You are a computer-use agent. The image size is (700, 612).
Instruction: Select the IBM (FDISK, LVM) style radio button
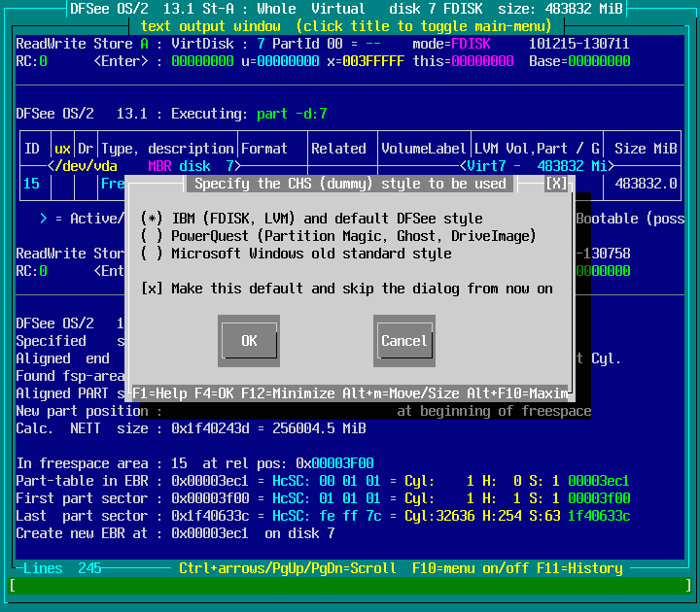coord(152,219)
